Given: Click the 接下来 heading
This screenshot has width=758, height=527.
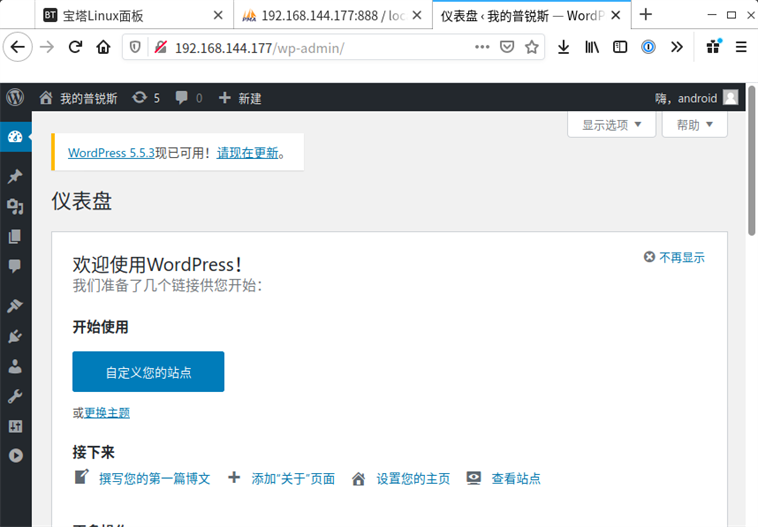Looking at the screenshot, I should click(x=93, y=452).
